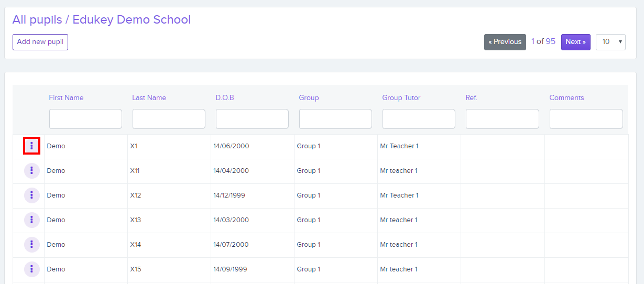Click the date of birth 14/07/2000
This screenshot has height=284, width=644.
pos(231,245)
